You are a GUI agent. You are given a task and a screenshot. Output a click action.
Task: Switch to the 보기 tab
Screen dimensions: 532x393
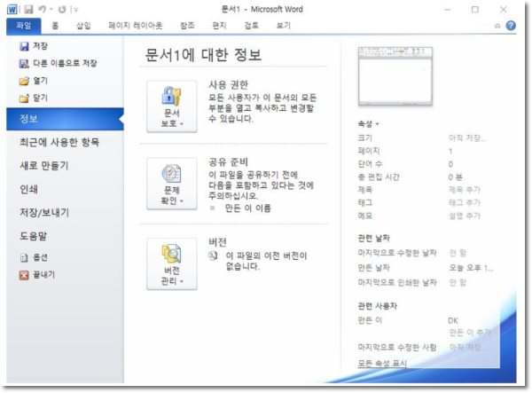(x=284, y=26)
